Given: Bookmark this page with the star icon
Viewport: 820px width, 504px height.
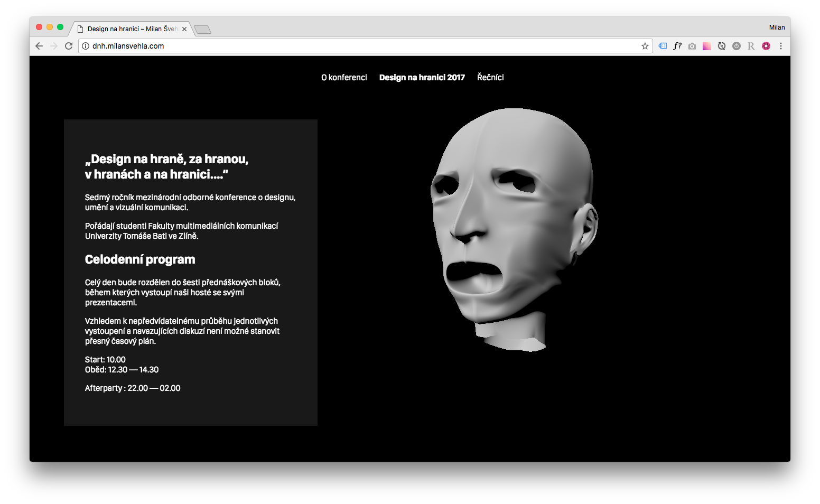Looking at the screenshot, I should pyautogui.click(x=645, y=46).
